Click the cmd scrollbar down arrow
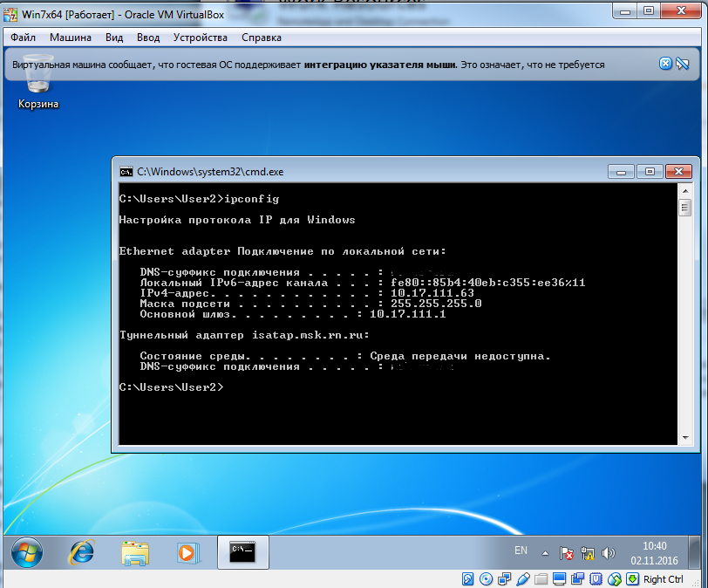The image size is (708, 588). pos(685,438)
